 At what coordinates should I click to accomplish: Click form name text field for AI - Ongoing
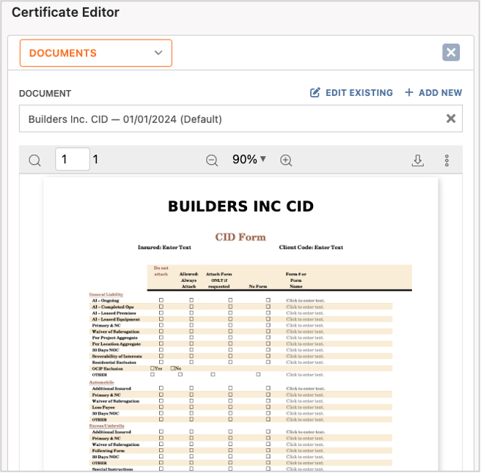305,300
